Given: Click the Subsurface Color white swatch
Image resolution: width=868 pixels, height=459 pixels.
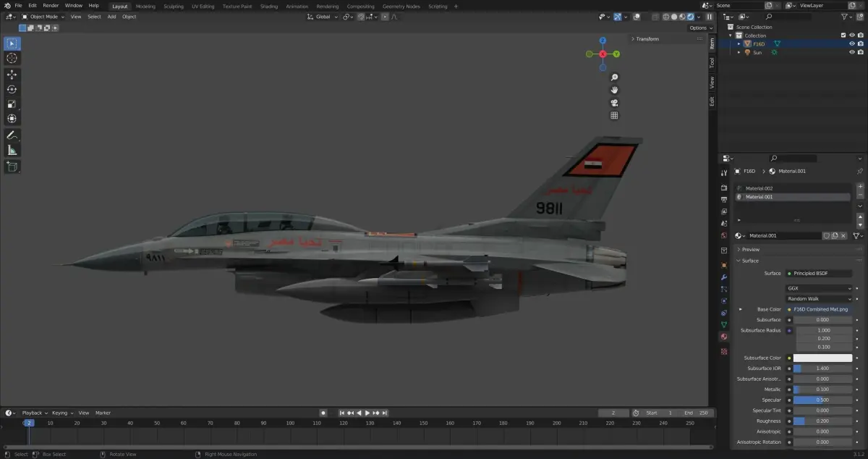Looking at the screenshot, I should click(823, 358).
